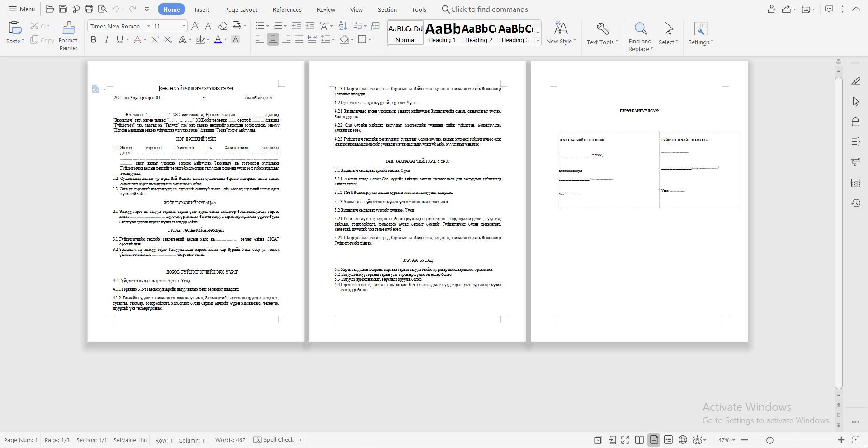Open the History icon in the right sidebar
Screen dimensions: 868x448
point(855,203)
